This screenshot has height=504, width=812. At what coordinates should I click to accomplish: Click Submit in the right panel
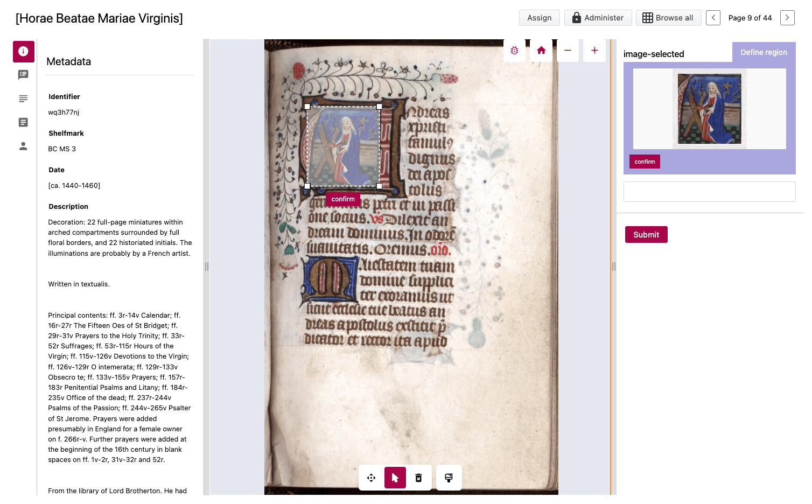click(646, 235)
